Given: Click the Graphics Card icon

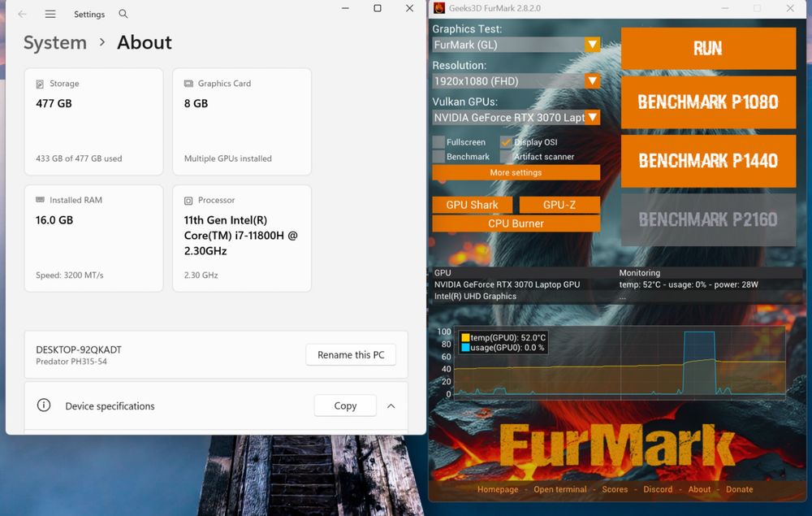Looking at the screenshot, I should click(x=188, y=84).
